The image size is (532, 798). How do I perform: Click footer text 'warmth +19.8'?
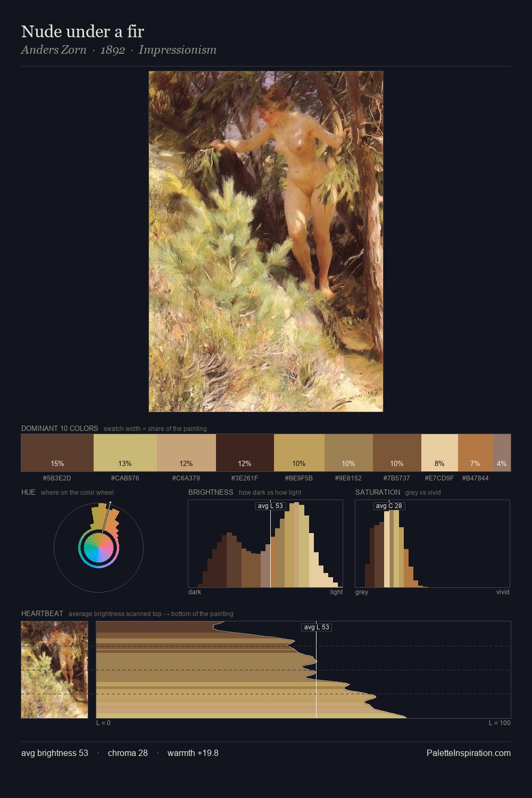[193, 753]
